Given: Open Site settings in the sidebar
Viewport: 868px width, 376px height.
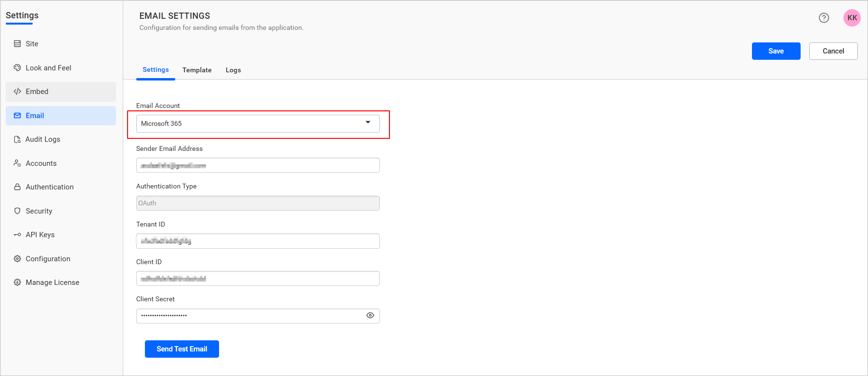Looking at the screenshot, I should [x=61, y=44].
